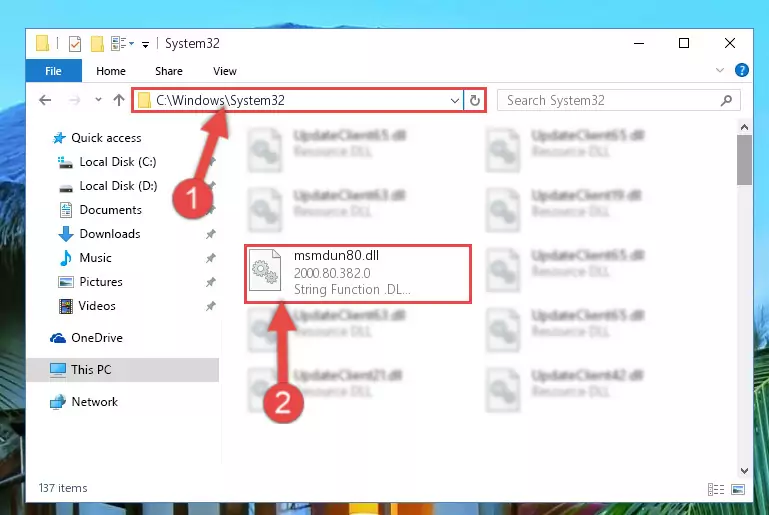Click the OneDrive cloud icon
This screenshot has height=515, width=769.
[x=57, y=338]
